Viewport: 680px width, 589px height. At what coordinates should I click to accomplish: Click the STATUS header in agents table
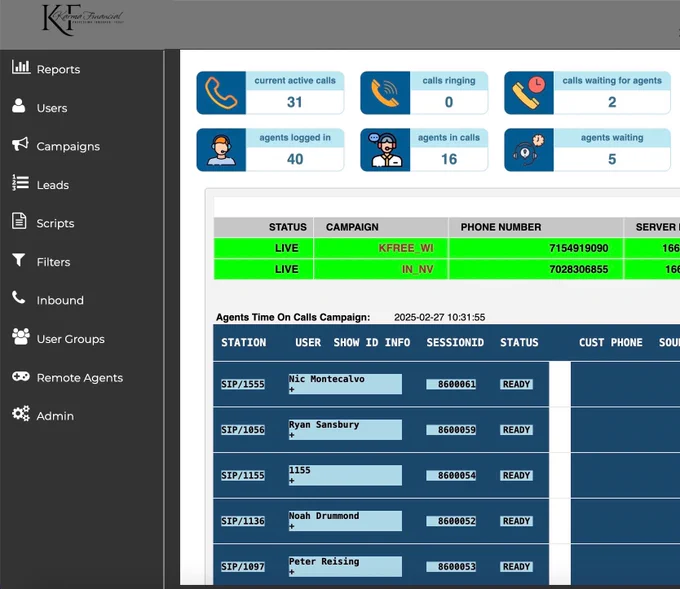519,343
